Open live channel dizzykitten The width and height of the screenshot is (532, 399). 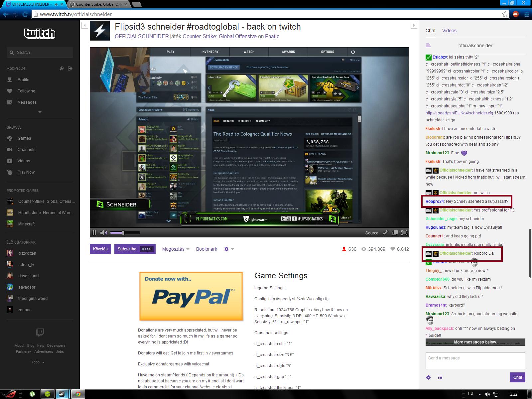[x=22, y=253]
